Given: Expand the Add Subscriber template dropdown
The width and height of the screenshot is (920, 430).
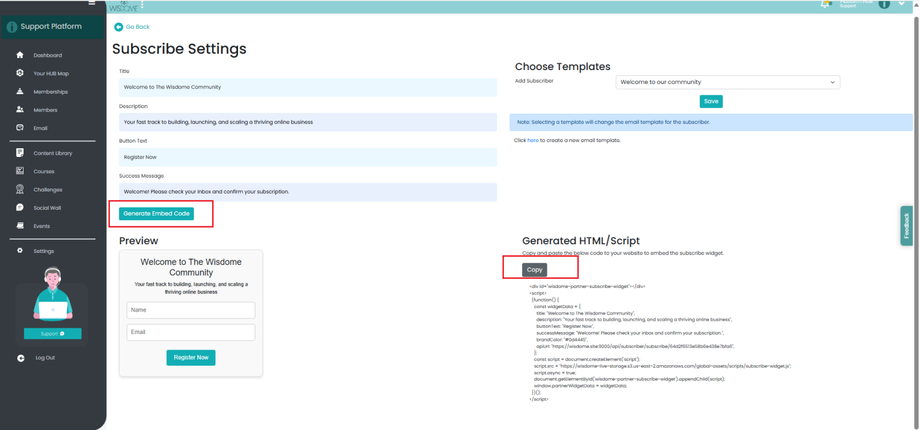Looking at the screenshot, I should [x=728, y=82].
